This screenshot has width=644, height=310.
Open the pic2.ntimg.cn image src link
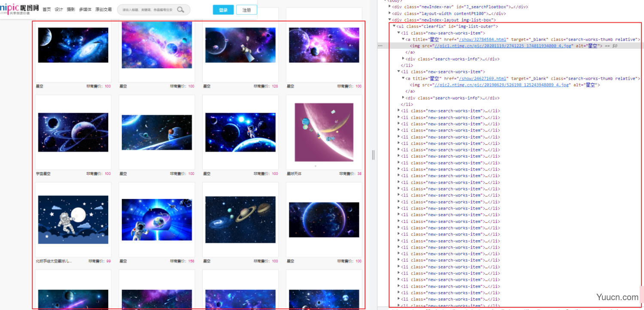point(502,85)
